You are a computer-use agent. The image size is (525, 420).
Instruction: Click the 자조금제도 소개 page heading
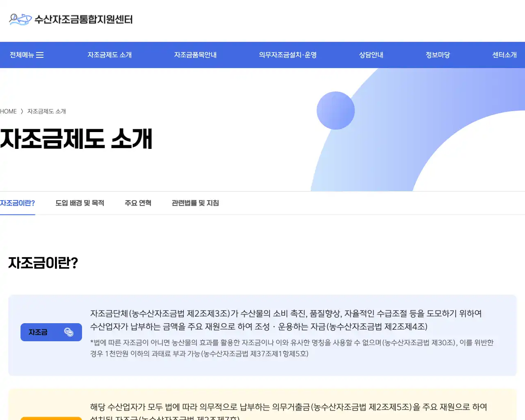point(76,139)
